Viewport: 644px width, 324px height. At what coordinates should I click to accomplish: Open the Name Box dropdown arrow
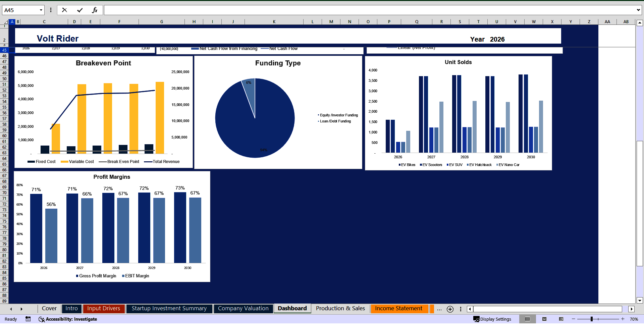pos(41,10)
